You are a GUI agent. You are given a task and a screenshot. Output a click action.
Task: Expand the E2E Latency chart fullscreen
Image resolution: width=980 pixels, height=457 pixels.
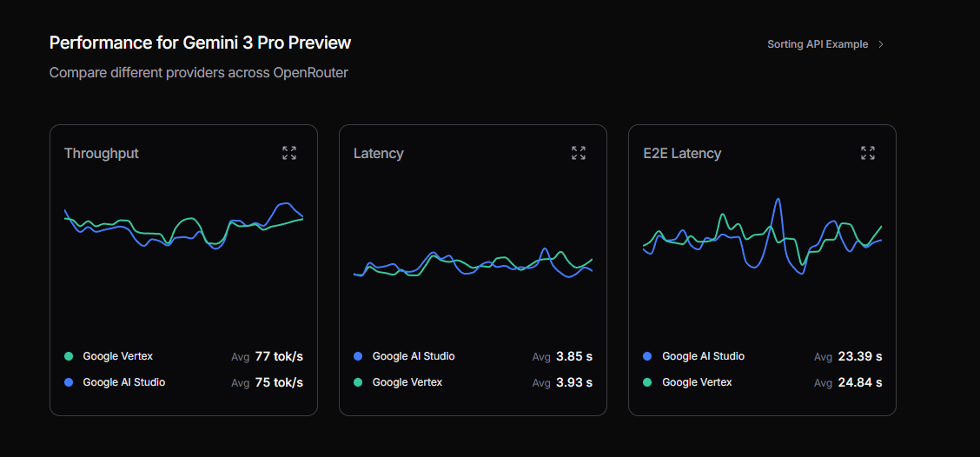[x=868, y=153]
